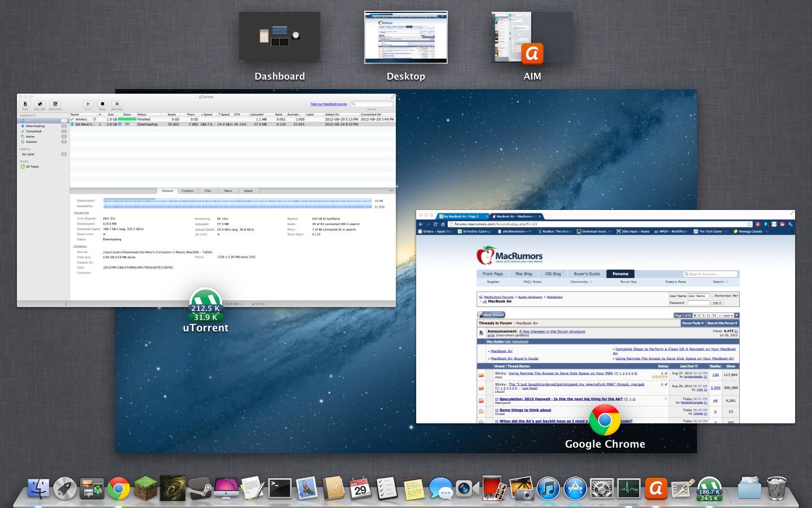Open the Trash in the Dock

[776, 488]
